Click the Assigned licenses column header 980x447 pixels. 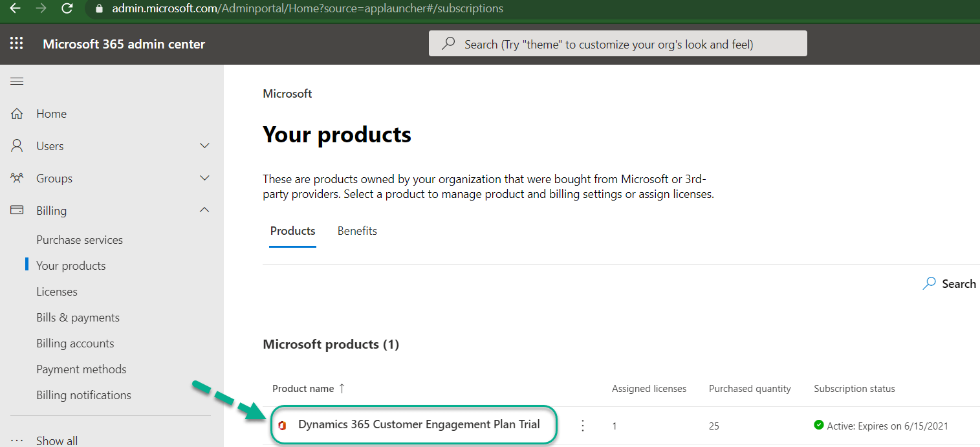649,389
